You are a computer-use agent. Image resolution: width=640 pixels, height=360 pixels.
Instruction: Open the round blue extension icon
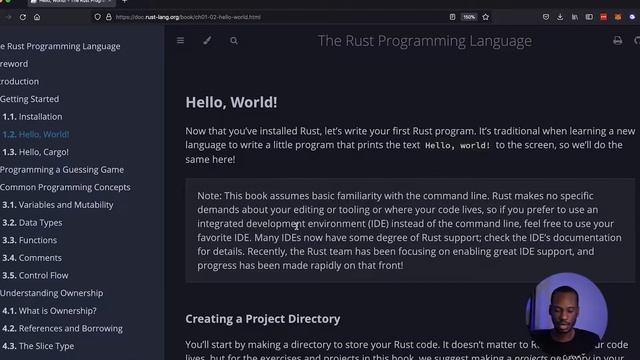632,17
